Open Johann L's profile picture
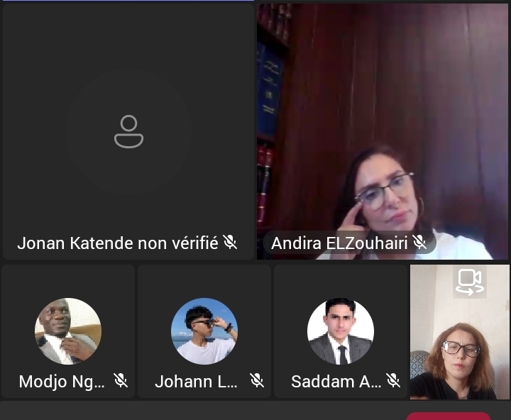Image resolution: width=511 pixels, height=420 pixels. coord(204,331)
